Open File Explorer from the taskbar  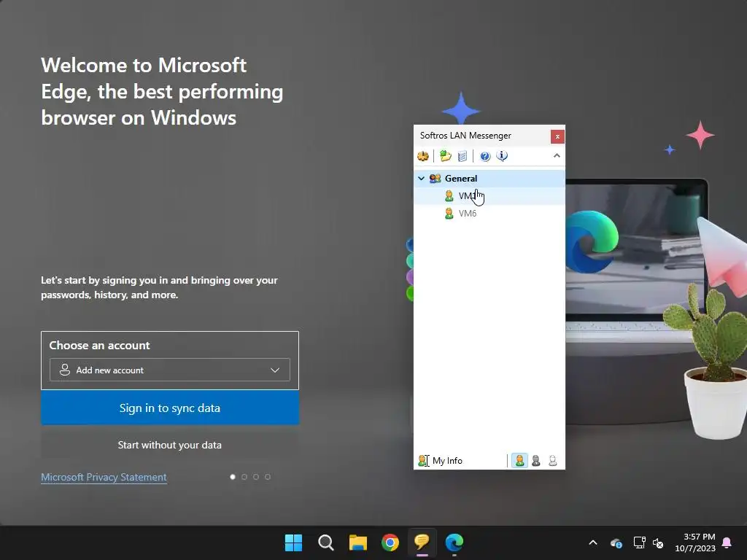coord(357,542)
